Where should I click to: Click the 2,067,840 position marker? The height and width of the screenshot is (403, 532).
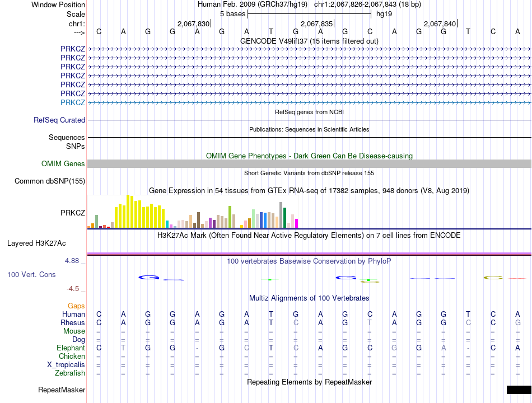[440, 24]
